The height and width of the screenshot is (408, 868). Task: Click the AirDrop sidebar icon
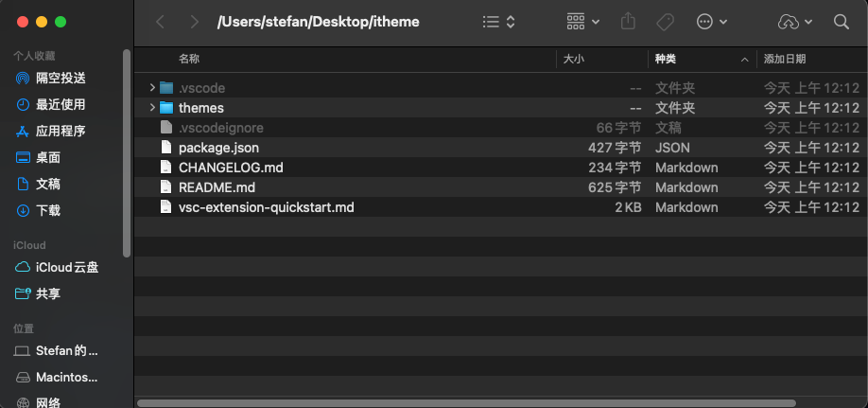tap(23, 79)
